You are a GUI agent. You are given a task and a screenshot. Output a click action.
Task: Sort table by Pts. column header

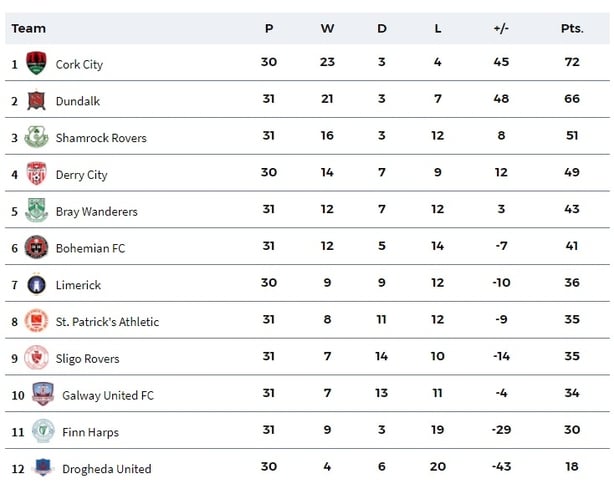tap(572, 29)
